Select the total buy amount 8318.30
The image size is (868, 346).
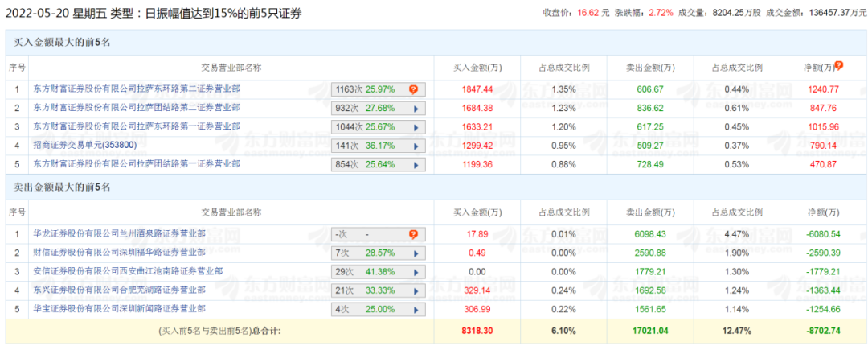(477, 332)
